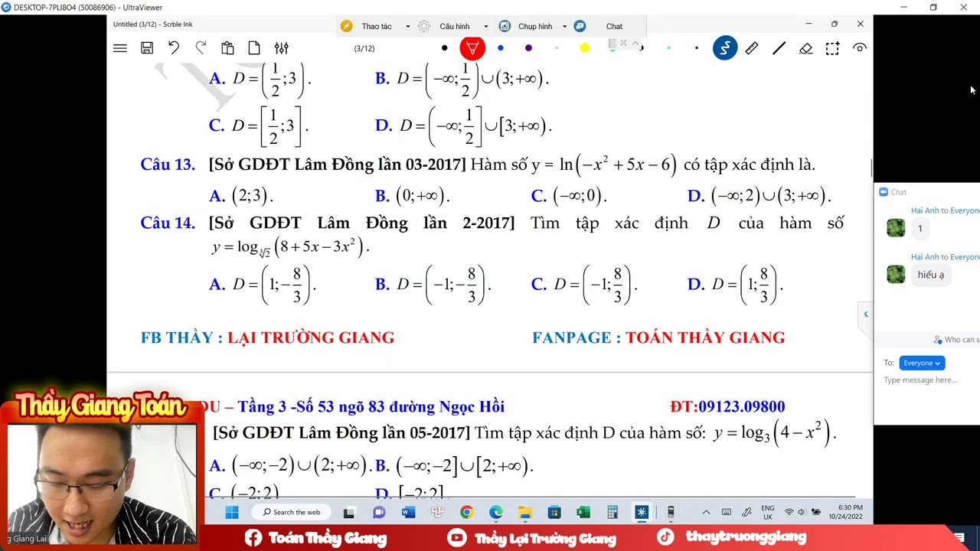Click the Cấu hình gear icon
The image size is (980, 551).
(x=424, y=26)
